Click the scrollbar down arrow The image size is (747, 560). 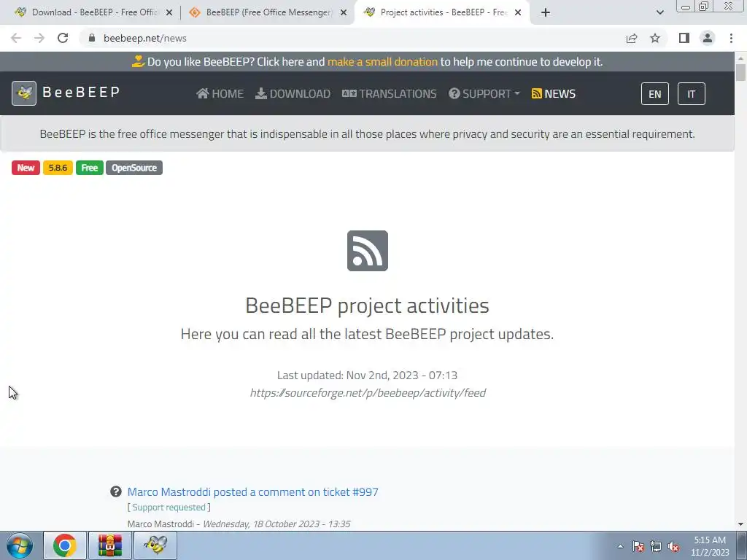click(x=740, y=524)
